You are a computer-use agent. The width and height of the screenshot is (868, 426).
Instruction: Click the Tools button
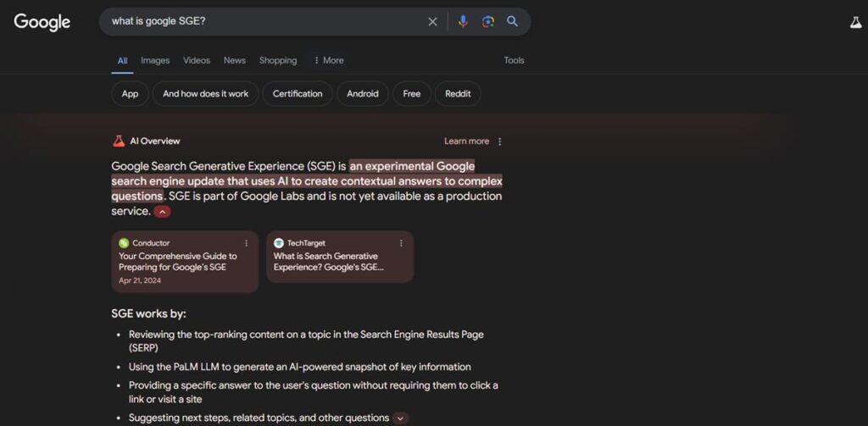click(x=514, y=60)
